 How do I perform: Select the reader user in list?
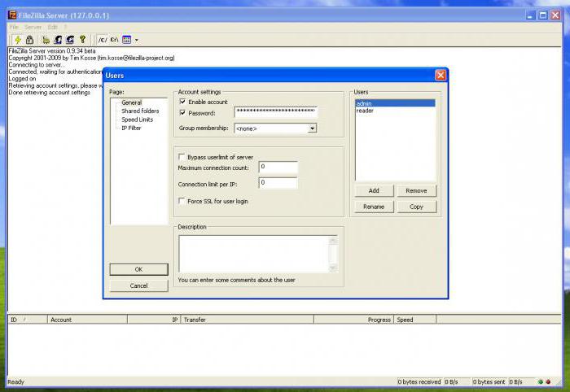click(x=395, y=111)
